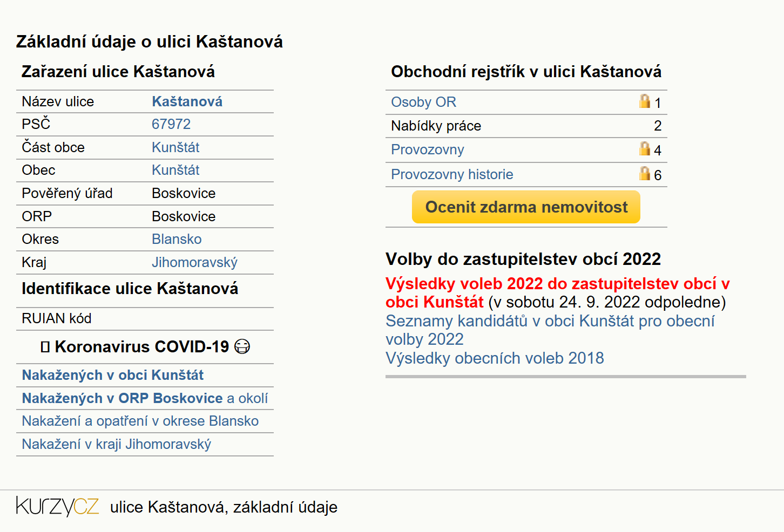The width and height of the screenshot is (784, 532).
Task: Open Výsledky voleb 2022 red link
Action: click(557, 292)
